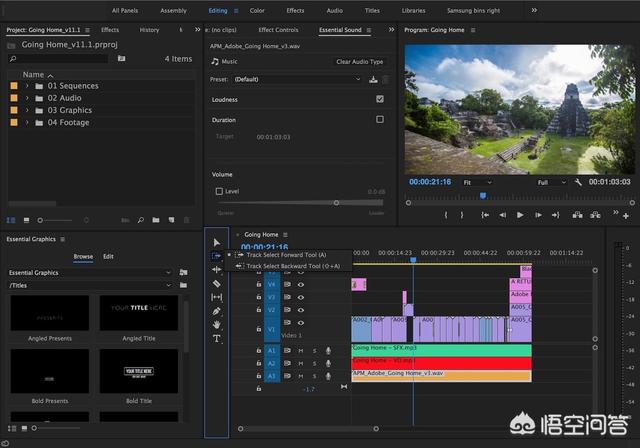Toggle the Loudness checkbox
The height and width of the screenshot is (448, 640).
(380, 99)
